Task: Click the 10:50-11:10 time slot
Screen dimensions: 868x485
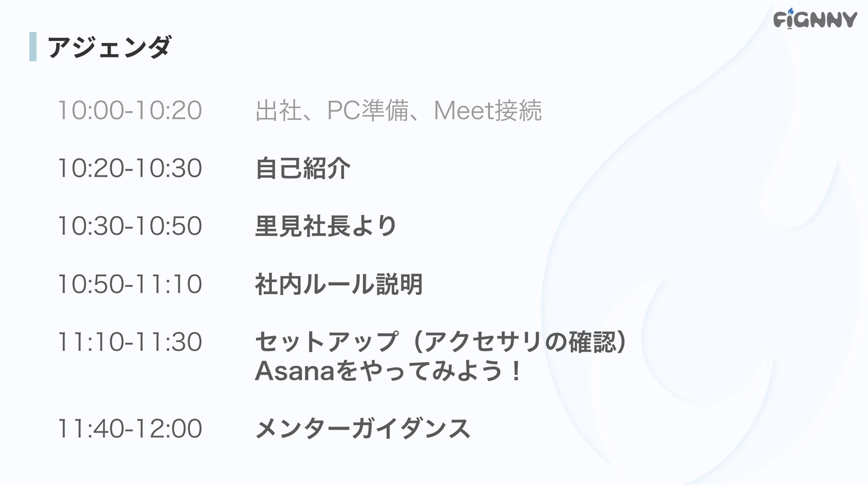Action: pyautogui.click(x=129, y=284)
